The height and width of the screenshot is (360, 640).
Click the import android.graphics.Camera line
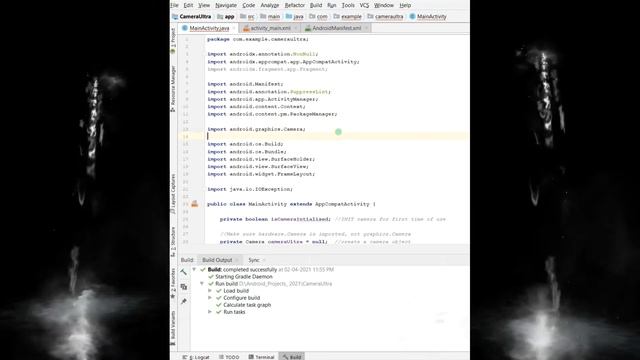pyautogui.click(x=256, y=129)
